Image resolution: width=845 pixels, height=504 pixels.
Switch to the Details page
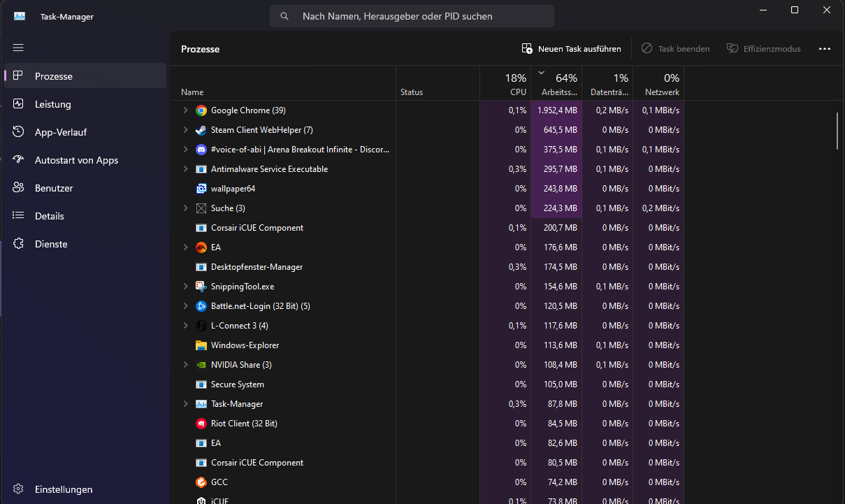click(x=85, y=216)
